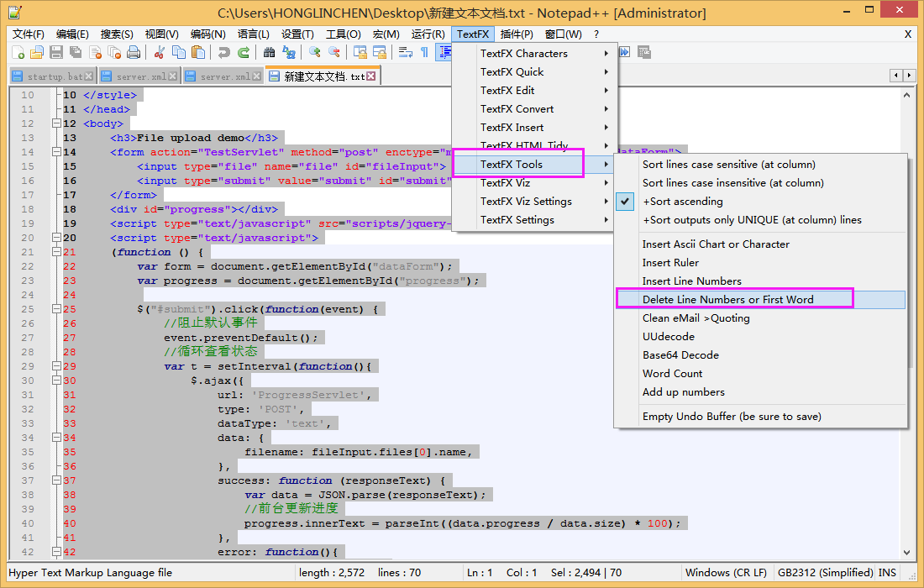Create a new file with the New icon
924x588 pixels.
pyautogui.click(x=18, y=52)
